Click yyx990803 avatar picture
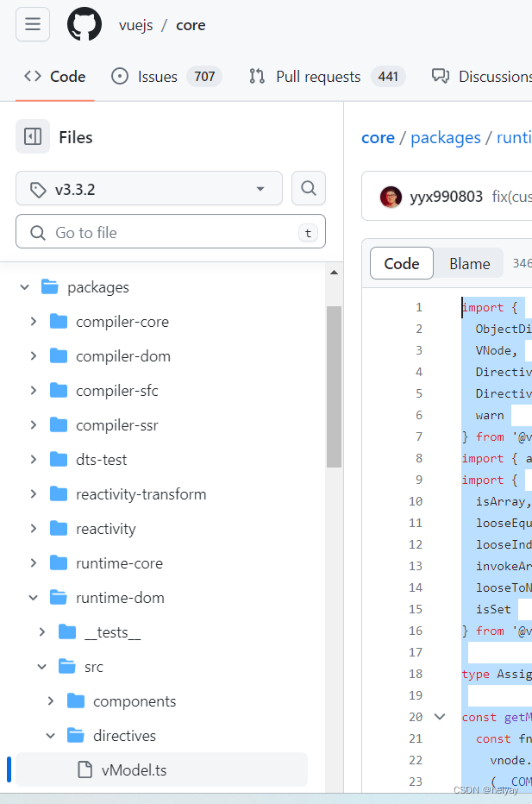 coord(391,197)
